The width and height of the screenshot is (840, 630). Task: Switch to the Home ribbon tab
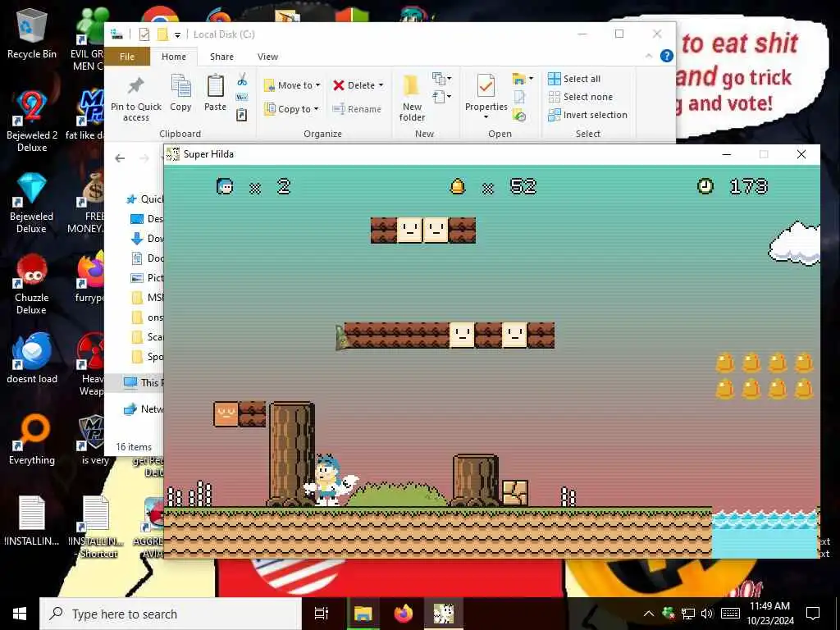[x=174, y=57]
